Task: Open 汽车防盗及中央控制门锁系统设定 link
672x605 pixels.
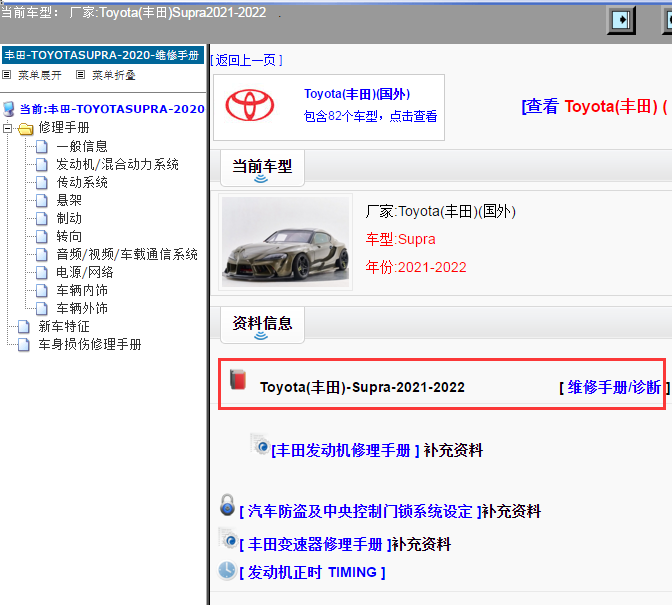Action: click(x=360, y=511)
